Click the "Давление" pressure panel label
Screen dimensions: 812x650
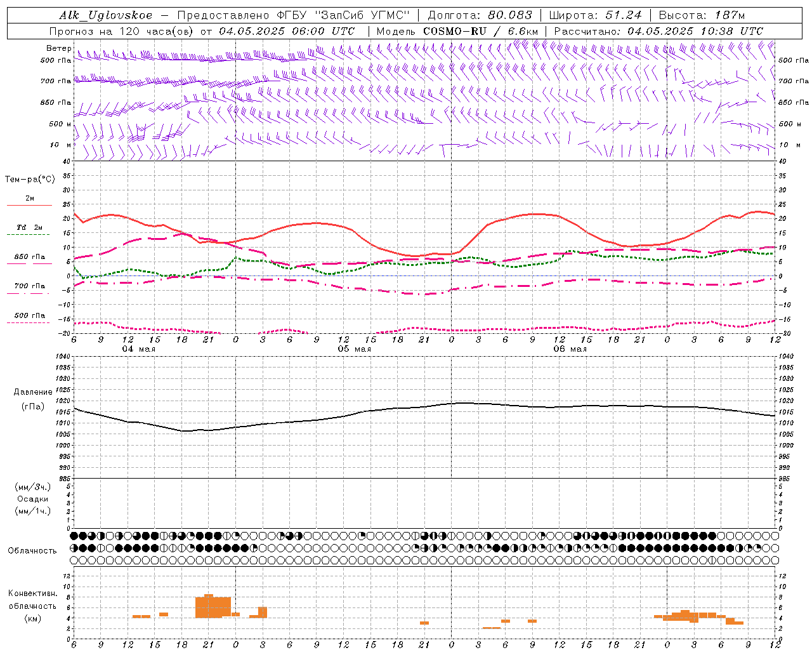pos(33,392)
